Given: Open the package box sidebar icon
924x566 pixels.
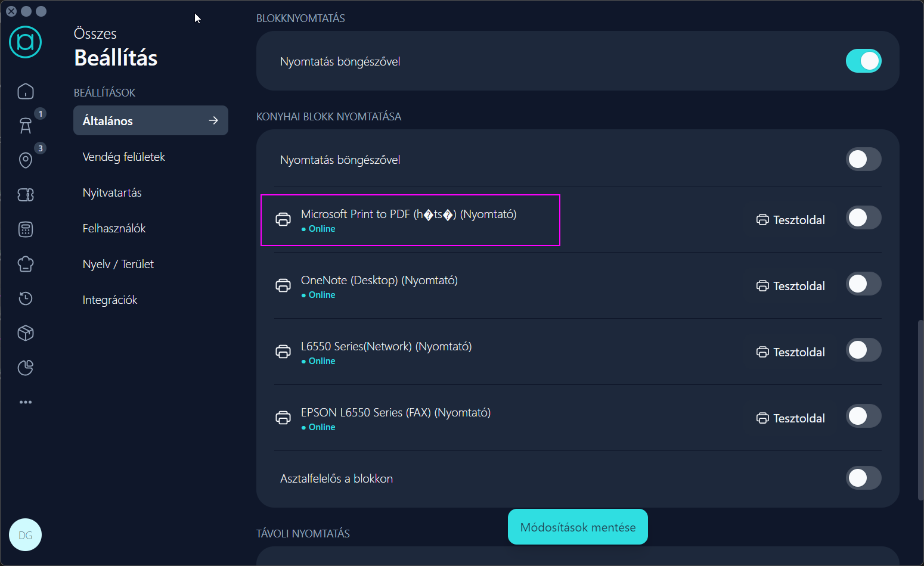Looking at the screenshot, I should 26,333.
